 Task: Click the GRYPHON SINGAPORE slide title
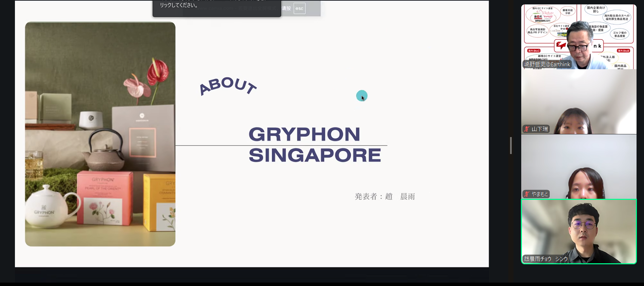(x=314, y=145)
